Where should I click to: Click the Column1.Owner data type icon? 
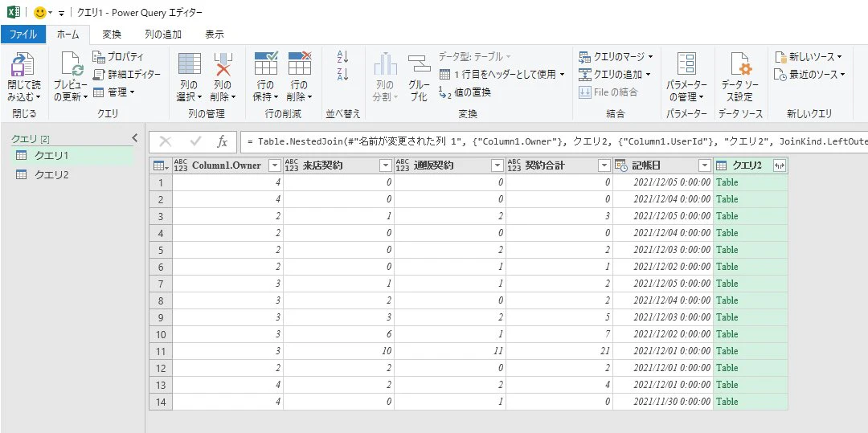(x=181, y=165)
